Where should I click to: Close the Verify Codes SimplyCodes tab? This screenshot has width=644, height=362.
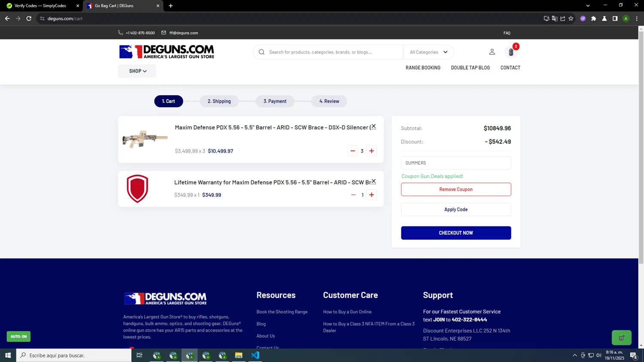click(x=78, y=6)
